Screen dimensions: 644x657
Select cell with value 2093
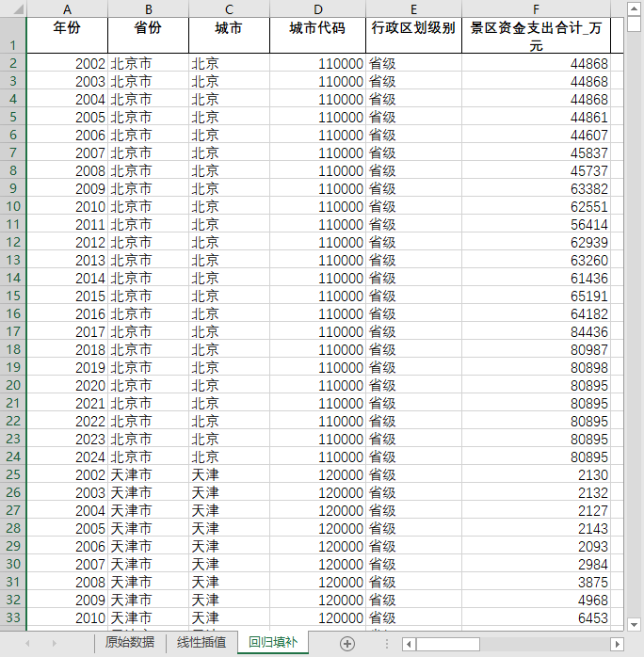click(x=537, y=546)
